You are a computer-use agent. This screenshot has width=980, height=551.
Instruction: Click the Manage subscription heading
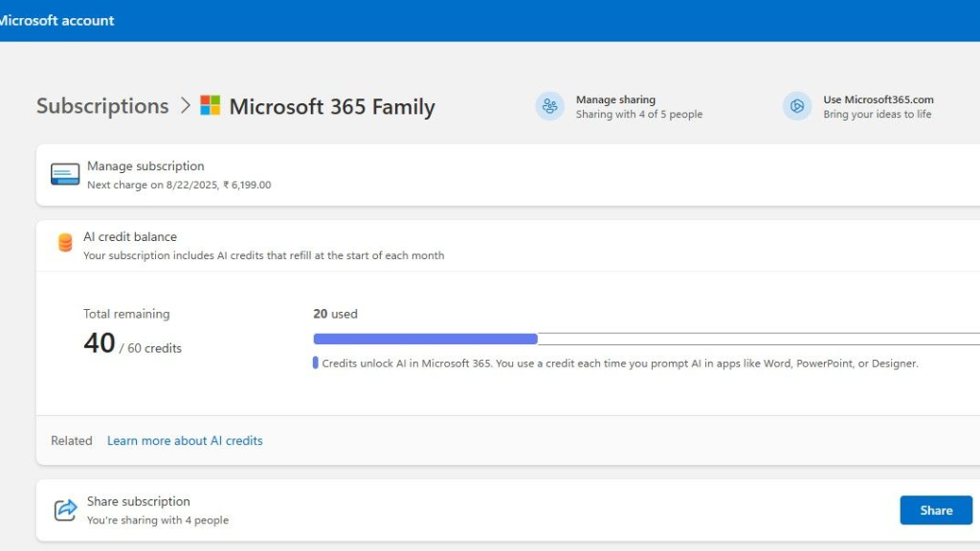click(x=145, y=166)
